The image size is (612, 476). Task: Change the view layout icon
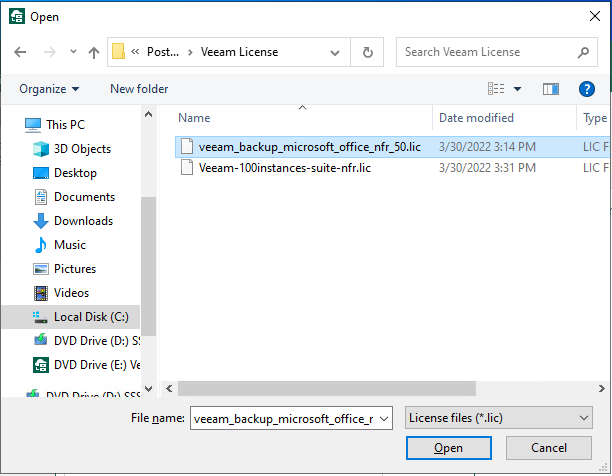click(x=496, y=89)
